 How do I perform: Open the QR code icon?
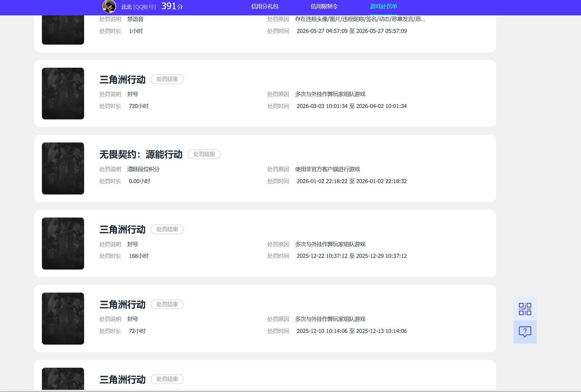point(525,309)
